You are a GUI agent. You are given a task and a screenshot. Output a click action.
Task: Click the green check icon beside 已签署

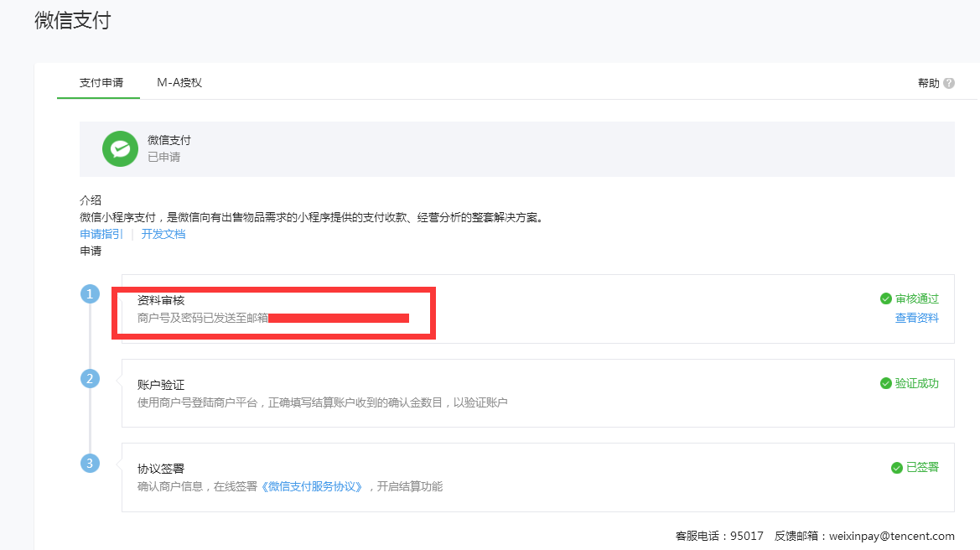tap(896, 468)
